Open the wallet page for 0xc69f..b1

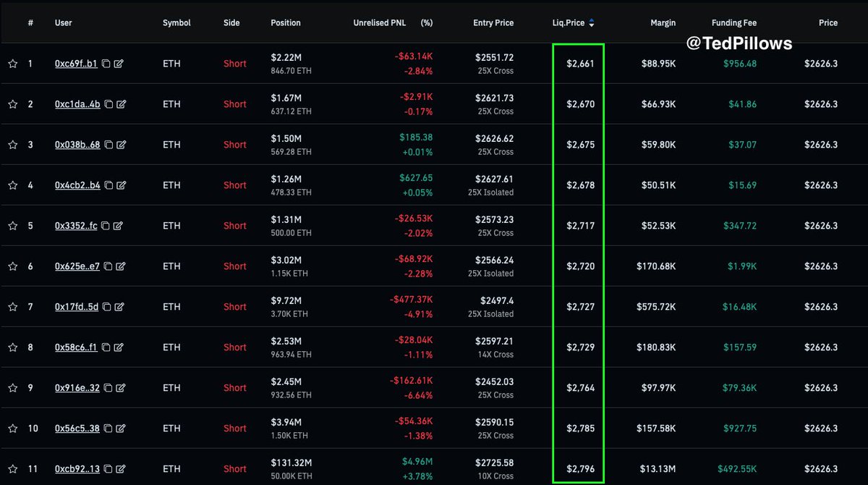tap(77, 64)
